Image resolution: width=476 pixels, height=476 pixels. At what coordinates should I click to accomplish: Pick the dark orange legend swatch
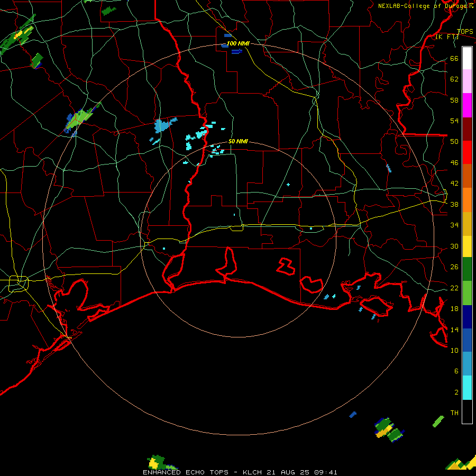(x=467, y=176)
